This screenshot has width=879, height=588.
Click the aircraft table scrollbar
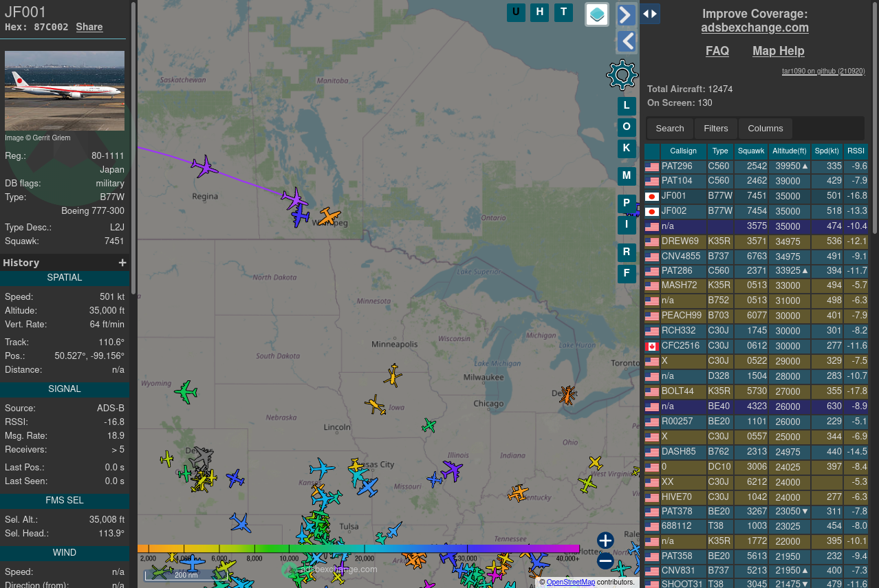(875, 117)
